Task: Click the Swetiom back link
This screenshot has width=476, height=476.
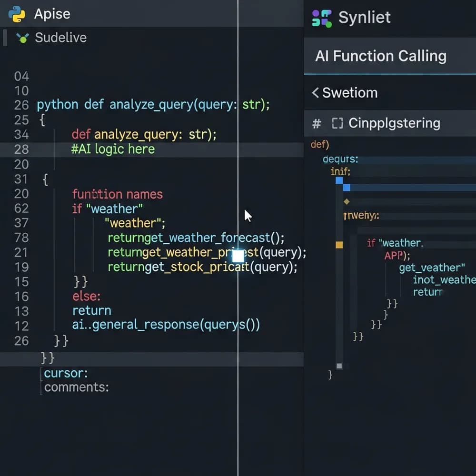Action: coord(350,93)
